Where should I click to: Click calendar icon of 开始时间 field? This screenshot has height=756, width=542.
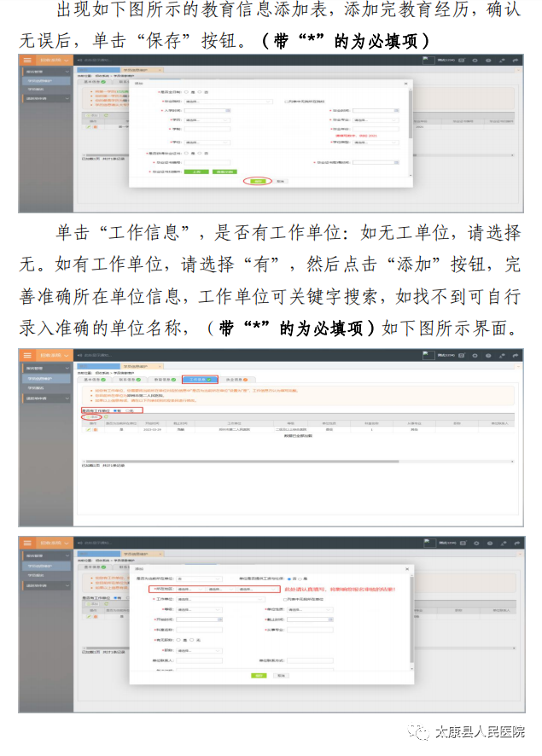pyautogui.click(x=220, y=619)
